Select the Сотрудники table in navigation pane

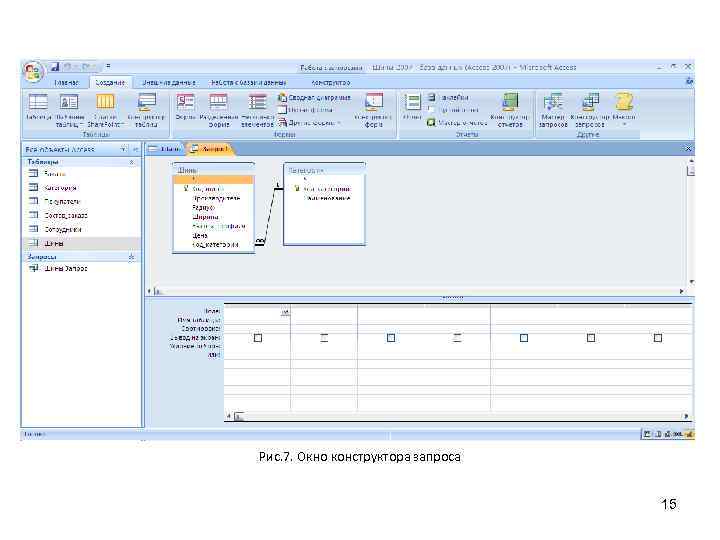(x=62, y=229)
